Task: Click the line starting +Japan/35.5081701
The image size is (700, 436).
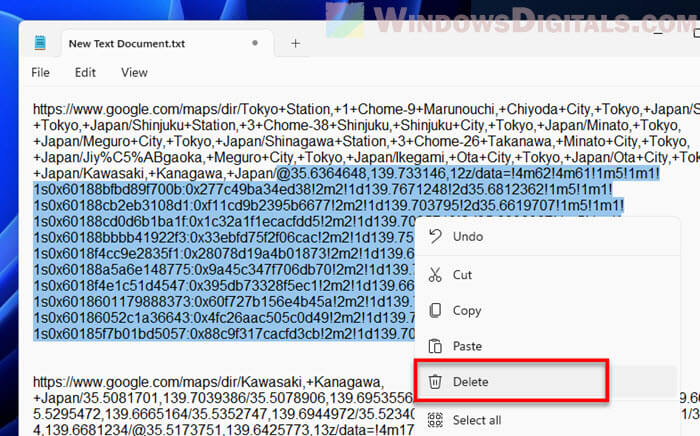Action: [224, 399]
